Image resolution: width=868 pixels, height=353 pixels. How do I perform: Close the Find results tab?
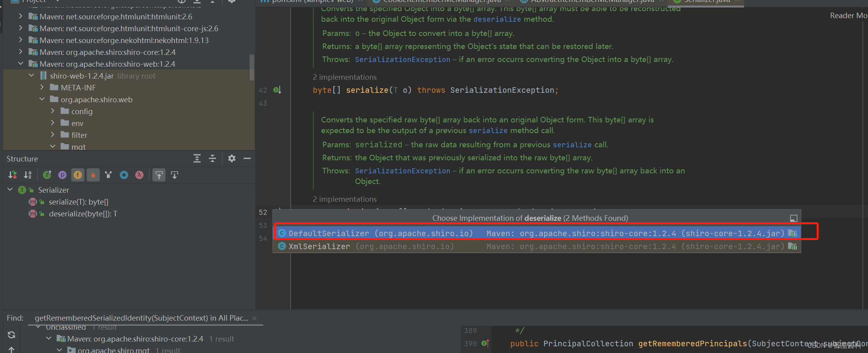tap(254, 318)
